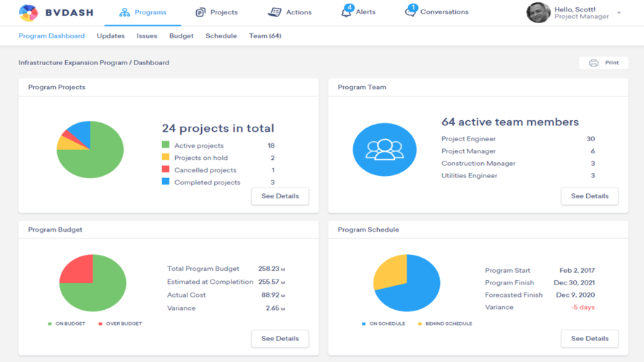Viewport: 644px width, 362px height.
Task: Open the Issues tab
Action: [147, 35]
